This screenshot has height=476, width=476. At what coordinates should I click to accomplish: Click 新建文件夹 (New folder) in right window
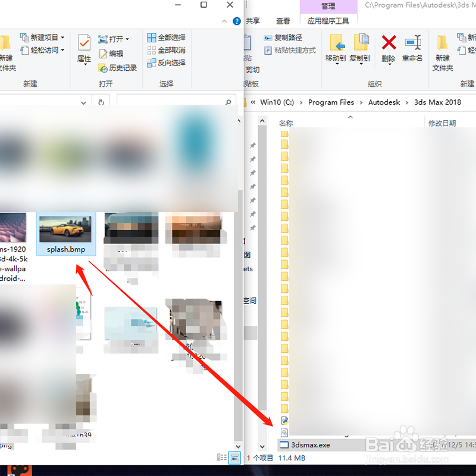point(443,53)
